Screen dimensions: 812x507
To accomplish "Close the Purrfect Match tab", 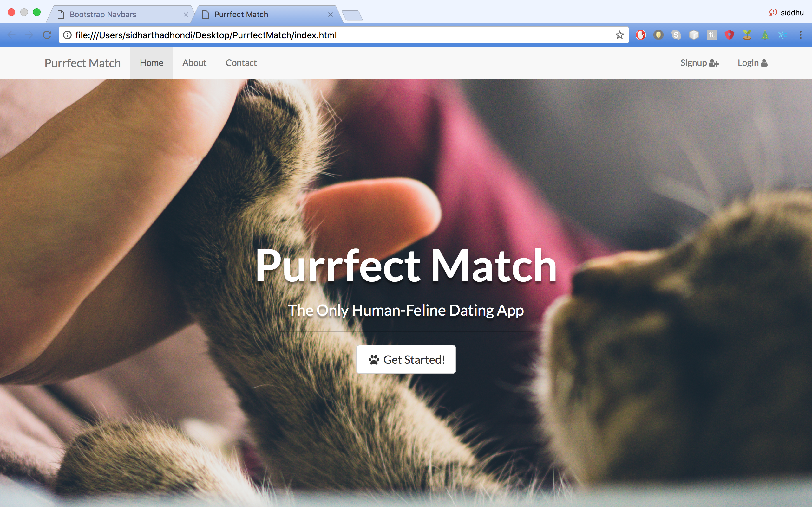I will point(331,15).
